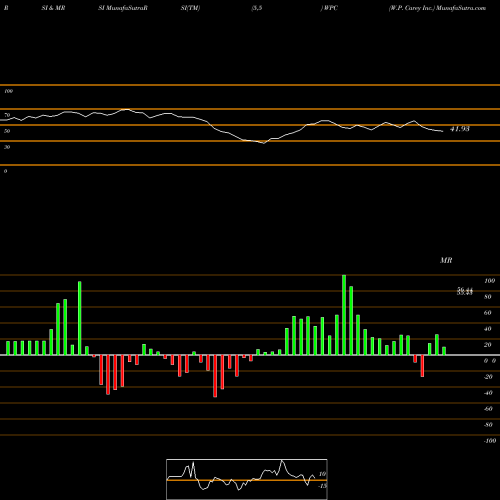The width and height of the screenshot is (500, 500).
Task: Open the mini RSI overview chart thumbnail
Action: pos(247,479)
